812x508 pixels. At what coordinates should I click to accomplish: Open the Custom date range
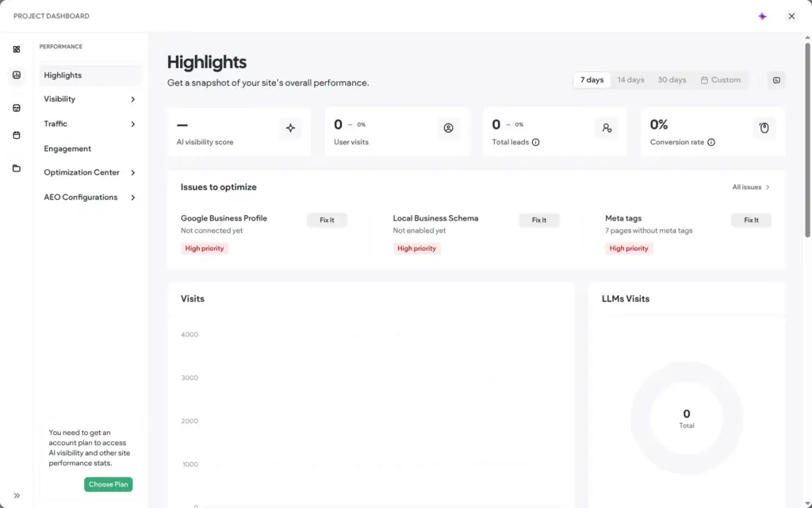click(720, 80)
